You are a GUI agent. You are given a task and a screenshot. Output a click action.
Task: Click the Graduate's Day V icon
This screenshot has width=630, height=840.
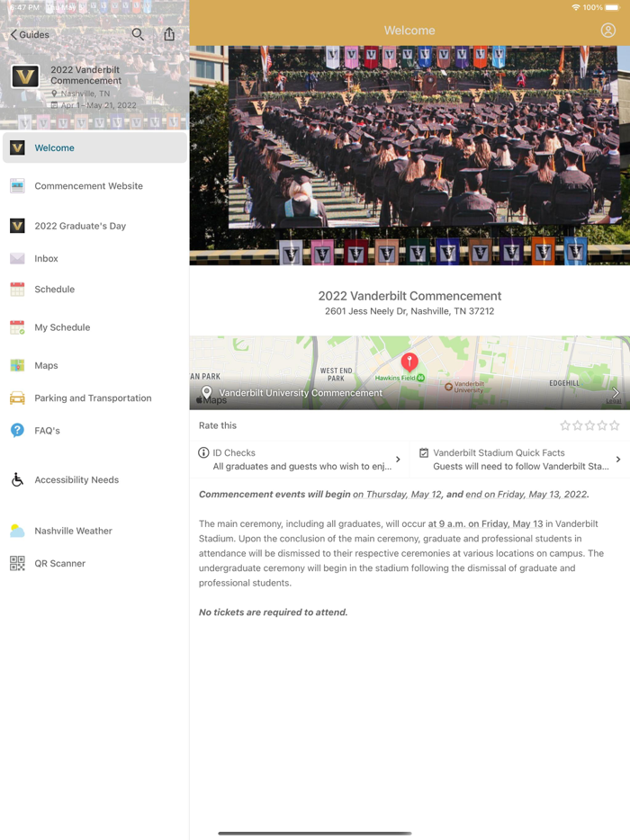(17, 226)
